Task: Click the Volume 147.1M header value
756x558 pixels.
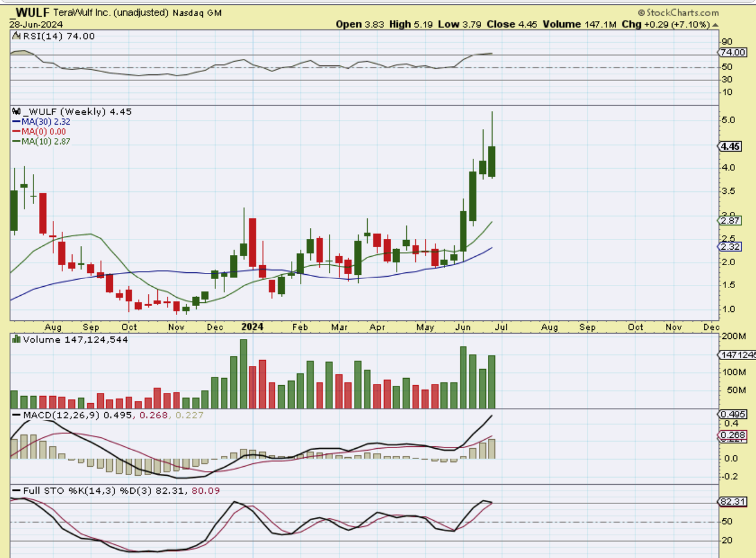Action: coord(579,25)
